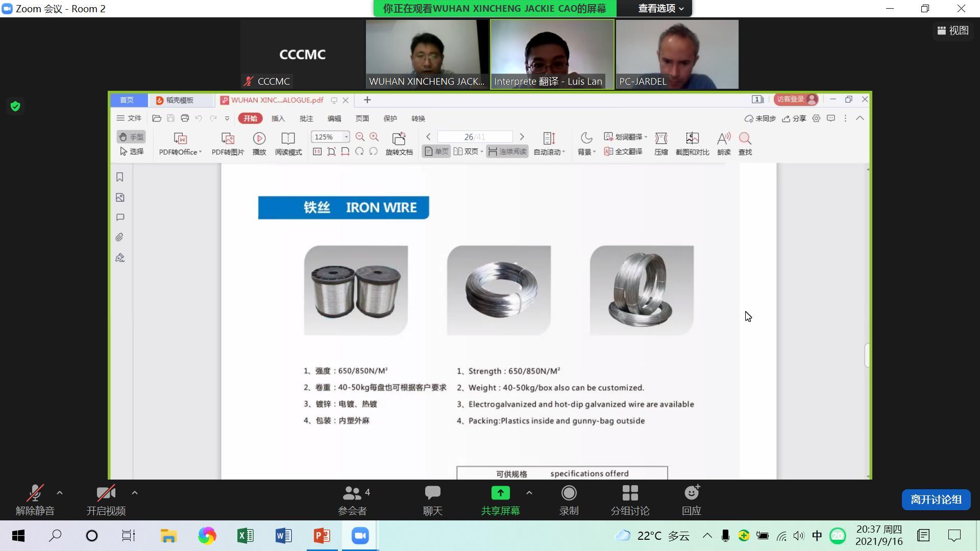Toggle 连续阅读 continuous reading

pos(507,152)
